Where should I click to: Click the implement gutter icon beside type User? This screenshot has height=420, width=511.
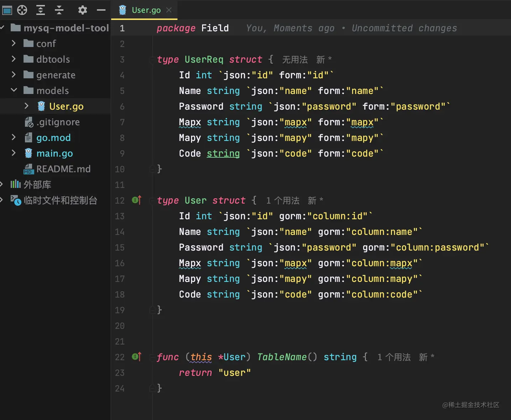tap(136, 200)
